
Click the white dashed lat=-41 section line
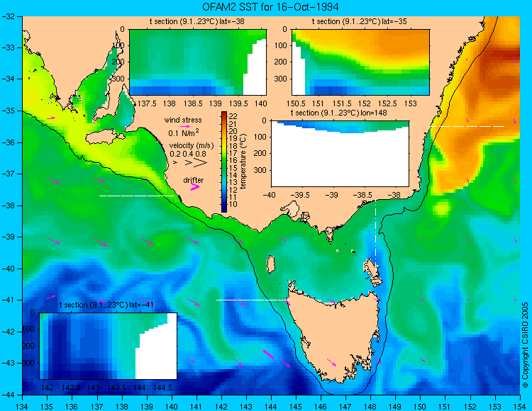click(253, 300)
